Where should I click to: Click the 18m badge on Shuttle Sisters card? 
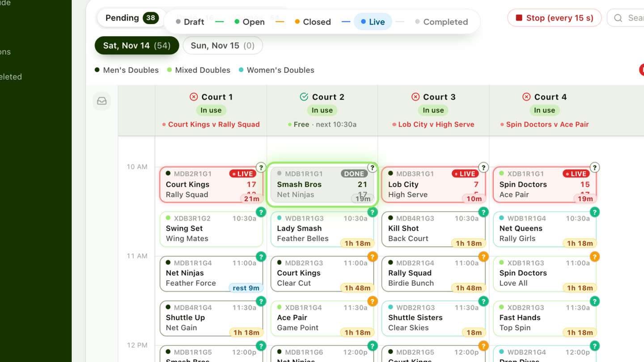(x=474, y=333)
